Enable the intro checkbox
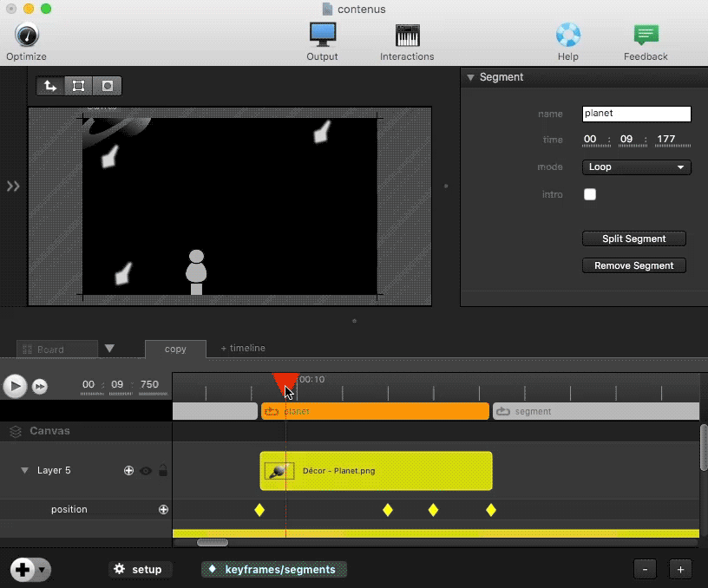This screenshot has height=588, width=708. (x=590, y=195)
